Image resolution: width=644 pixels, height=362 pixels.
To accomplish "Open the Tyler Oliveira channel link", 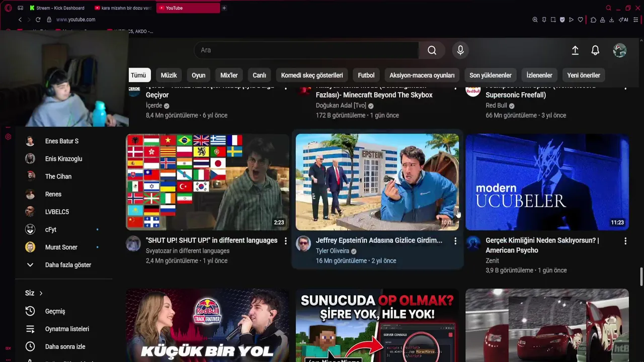I will point(332,251).
